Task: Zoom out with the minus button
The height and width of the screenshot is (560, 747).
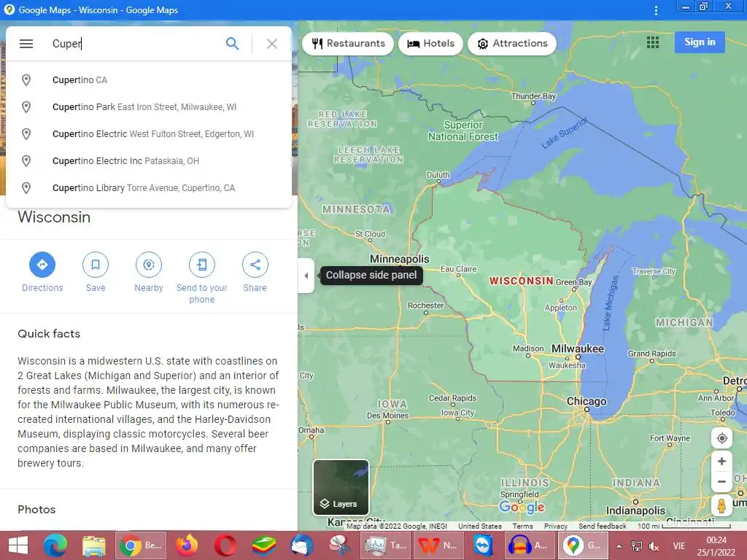Action: click(721, 481)
